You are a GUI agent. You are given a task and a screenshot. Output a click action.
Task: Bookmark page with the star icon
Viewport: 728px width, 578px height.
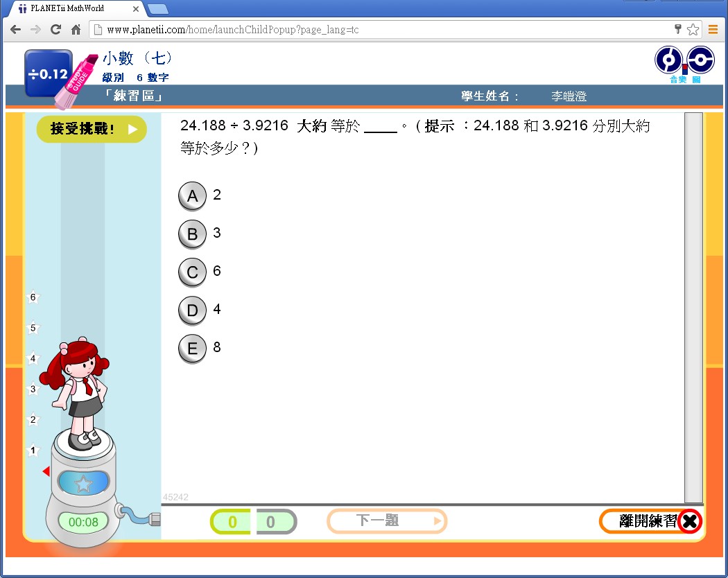click(693, 30)
